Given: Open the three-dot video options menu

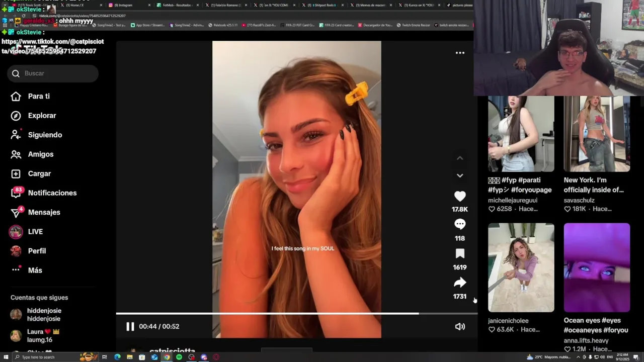Looking at the screenshot, I should coord(460,53).
